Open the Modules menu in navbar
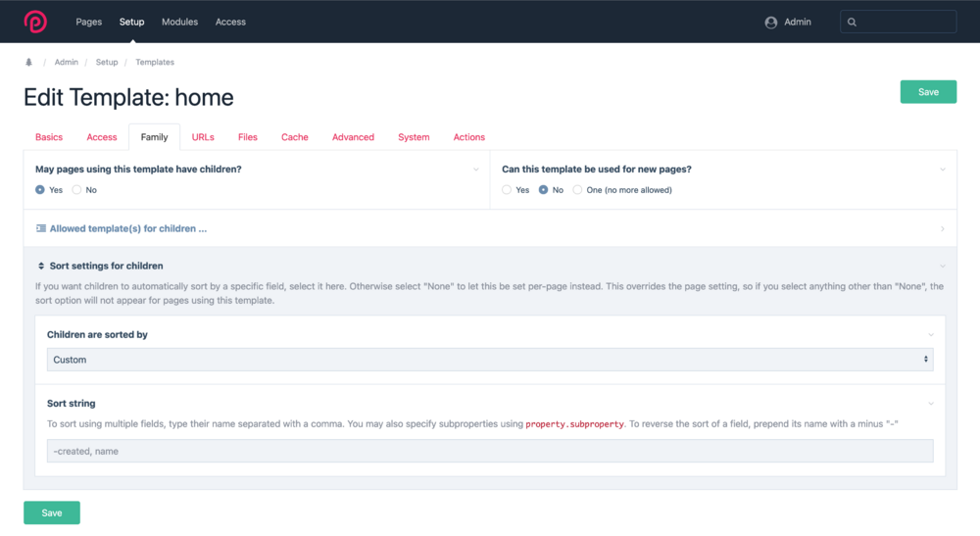The image size is (980, 536). (179, 22)
